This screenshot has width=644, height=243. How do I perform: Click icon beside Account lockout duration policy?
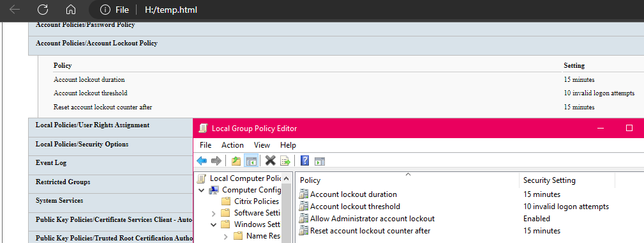[304, 194]
